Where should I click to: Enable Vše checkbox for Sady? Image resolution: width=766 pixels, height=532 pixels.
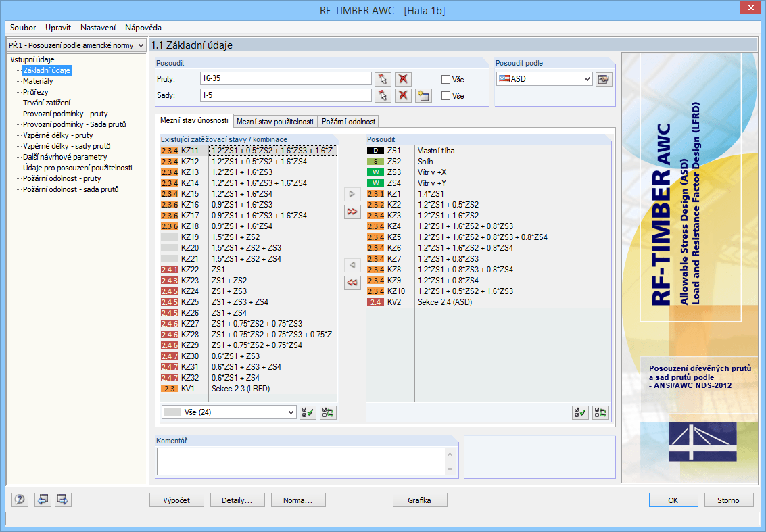(x=446, y=96)
